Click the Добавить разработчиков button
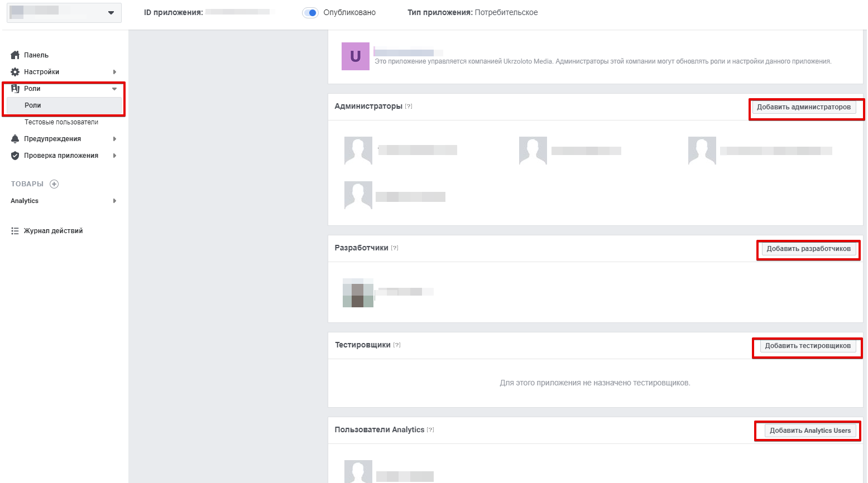The width and height of the screenshot is (868, 483). click(808, 249)
